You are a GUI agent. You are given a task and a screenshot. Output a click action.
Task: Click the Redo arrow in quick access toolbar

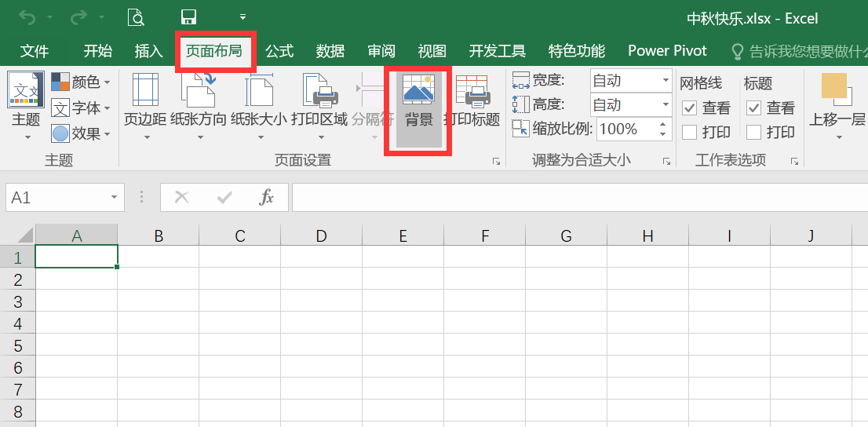tap(79, 17)
